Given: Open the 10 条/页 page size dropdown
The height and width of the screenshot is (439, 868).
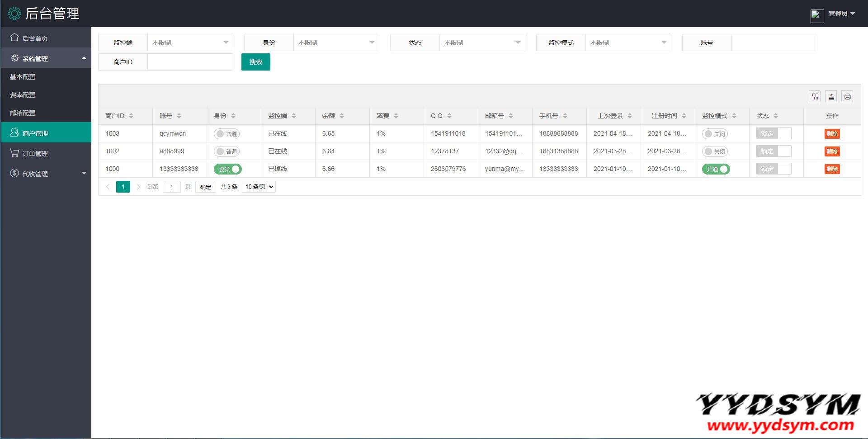Looking at the screenshot, I should pos(259,187).
